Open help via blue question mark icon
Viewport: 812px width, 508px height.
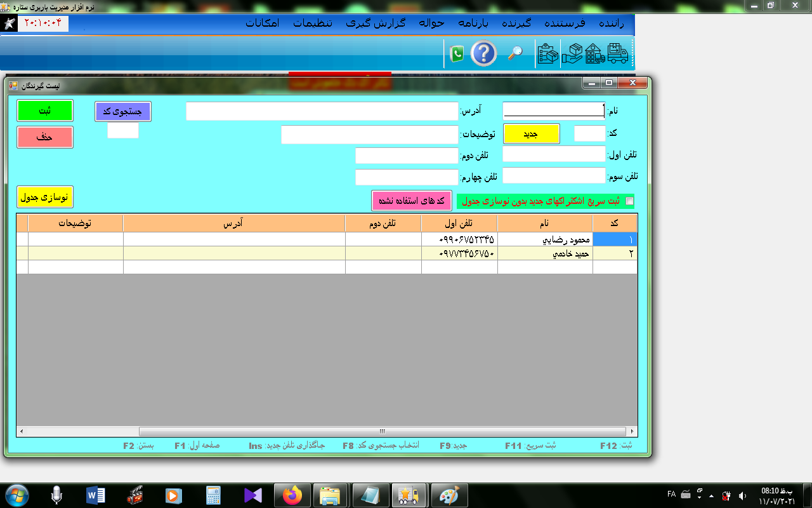(x=483, y=53)
